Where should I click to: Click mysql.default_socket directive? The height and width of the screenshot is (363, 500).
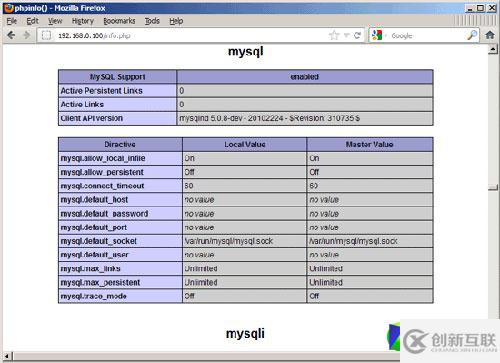tap(99, 241)
